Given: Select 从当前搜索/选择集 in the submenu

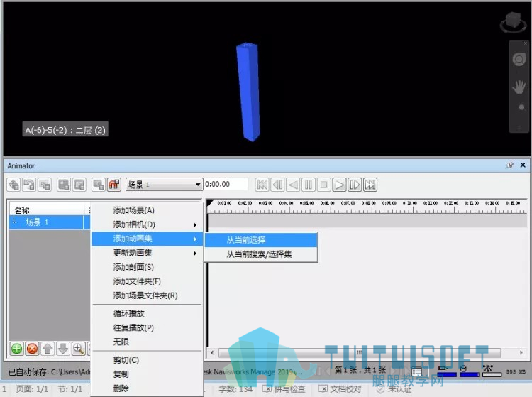Looking at the screenshot, I should pyautogui.click(x=261, y=254).
